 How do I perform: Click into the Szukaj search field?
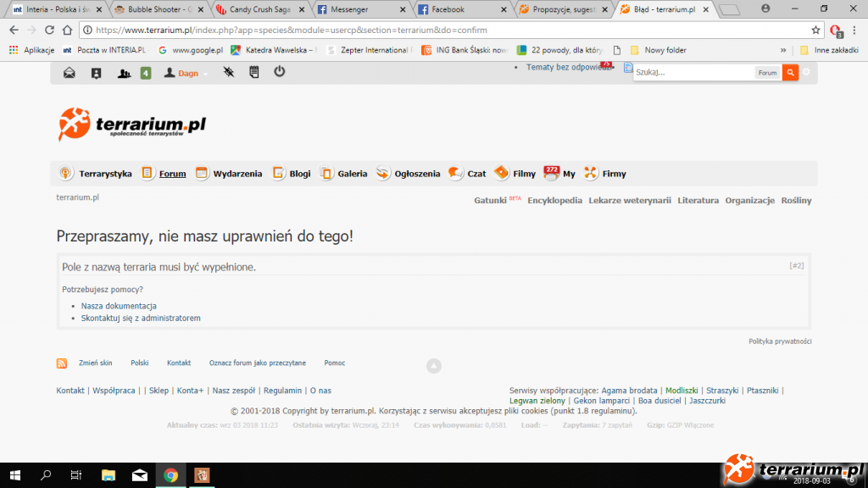pos(693,73)
